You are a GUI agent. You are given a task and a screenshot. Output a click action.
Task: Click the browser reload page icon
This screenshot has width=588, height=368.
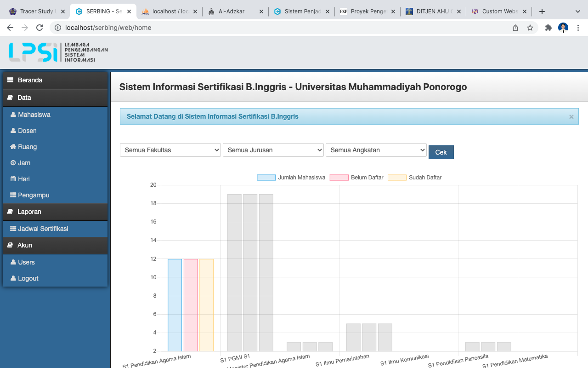(40, 28)
